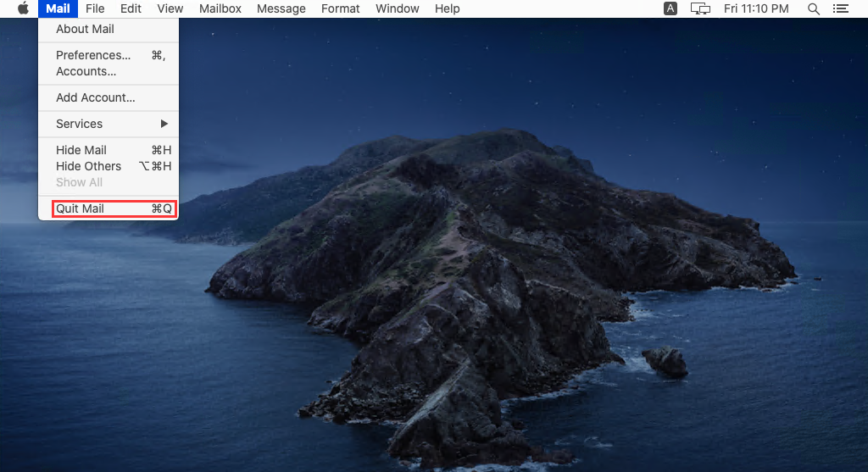Select Accounts… in the Mail menu
The height and width of the screenshot is (472, 868).
coord(86,71)
